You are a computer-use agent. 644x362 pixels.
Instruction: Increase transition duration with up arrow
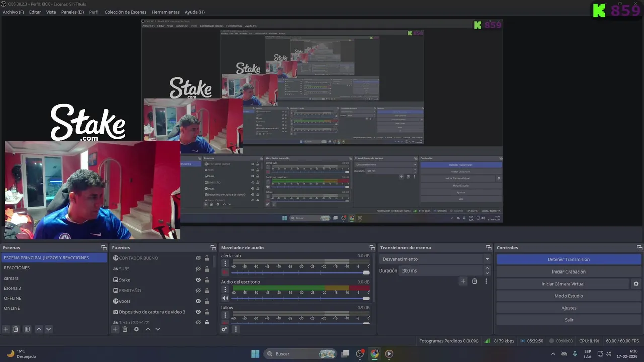click(487, 268)
